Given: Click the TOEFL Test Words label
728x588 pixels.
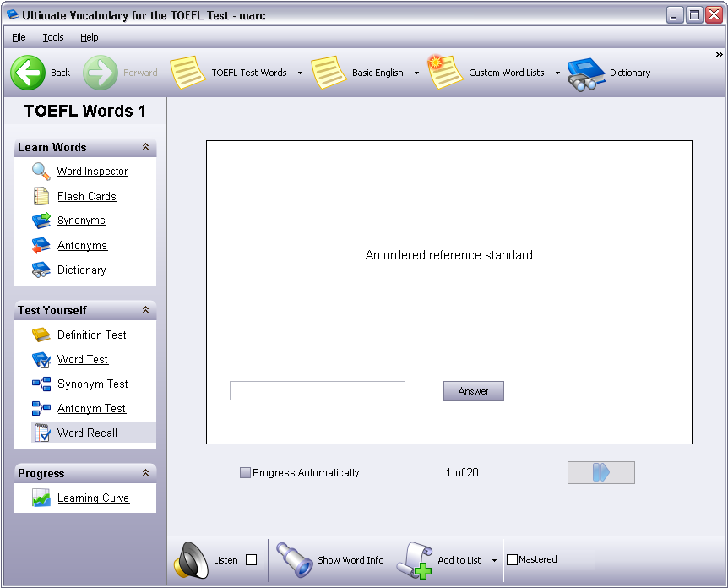Looking at the screenshot, I should (249, 73).
